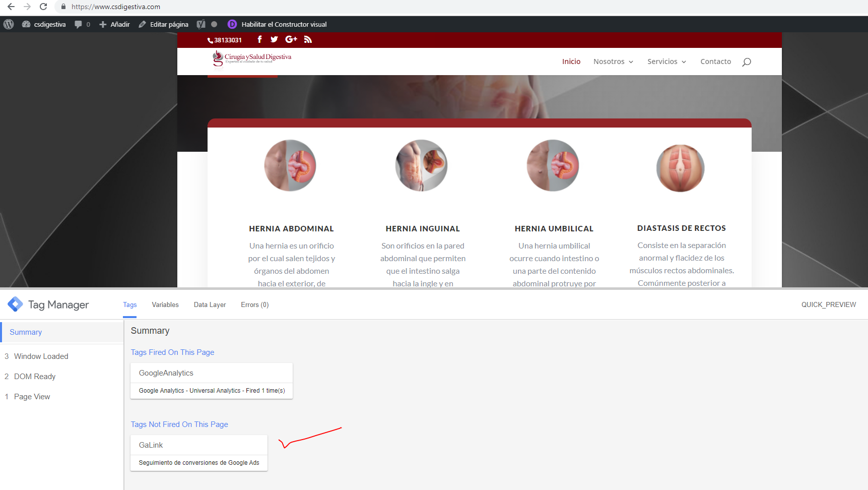Switch to the Variables tab
Screen dimensions: 868x490
coord(165,304)
